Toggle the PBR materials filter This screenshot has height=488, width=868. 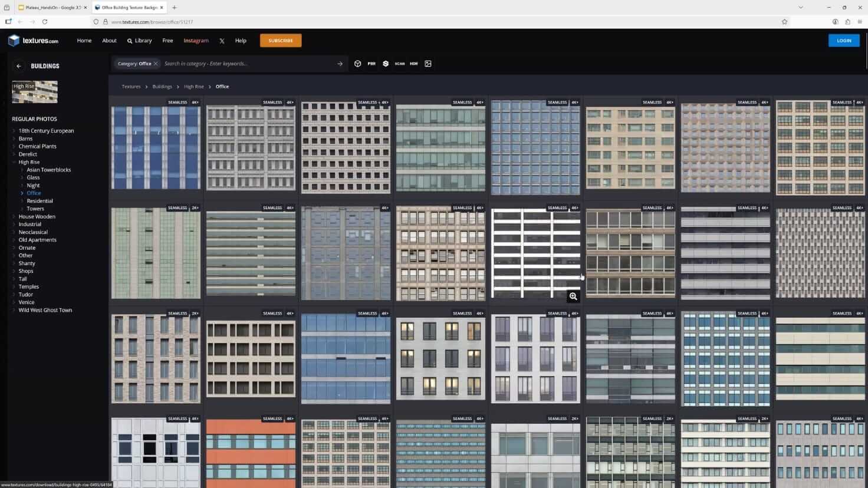[x=371, y=64]
